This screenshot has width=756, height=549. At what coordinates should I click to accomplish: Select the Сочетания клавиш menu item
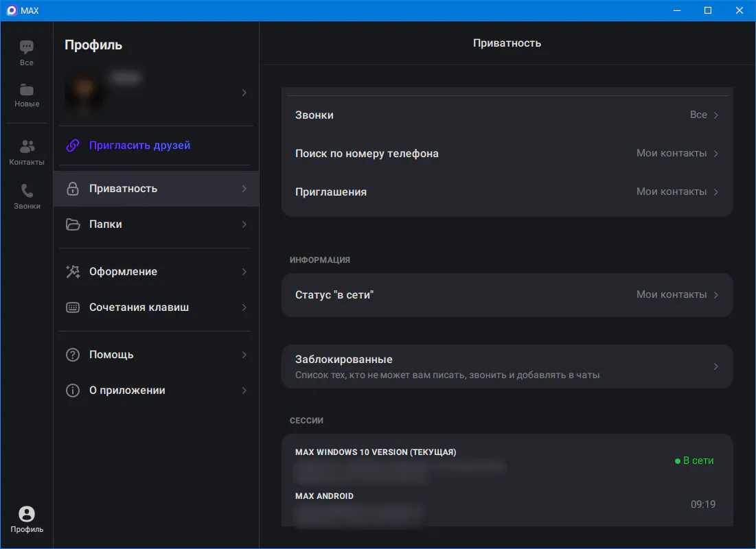click(157, 307)
